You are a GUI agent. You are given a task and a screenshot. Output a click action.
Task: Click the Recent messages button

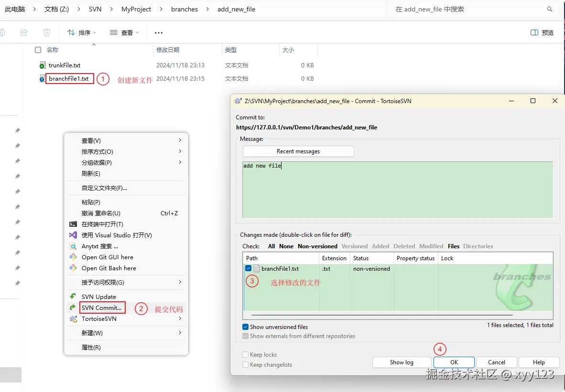[298, 151]
